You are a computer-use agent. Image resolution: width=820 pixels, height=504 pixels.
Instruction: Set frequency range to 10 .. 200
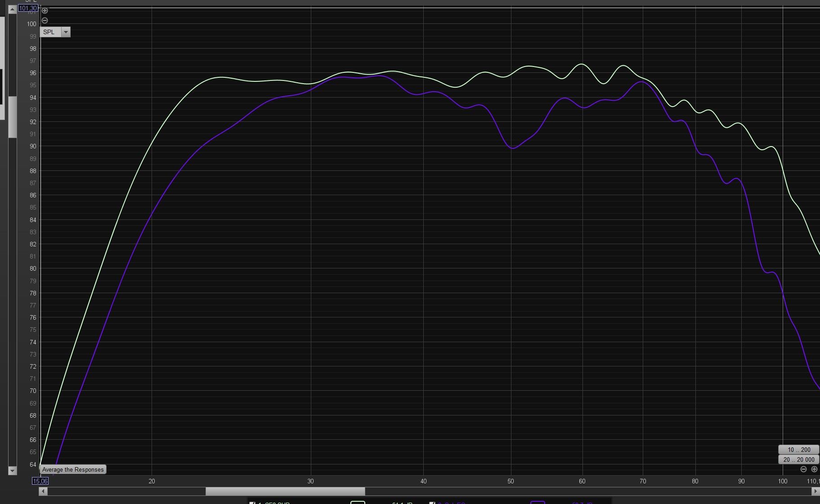point(799,450)
